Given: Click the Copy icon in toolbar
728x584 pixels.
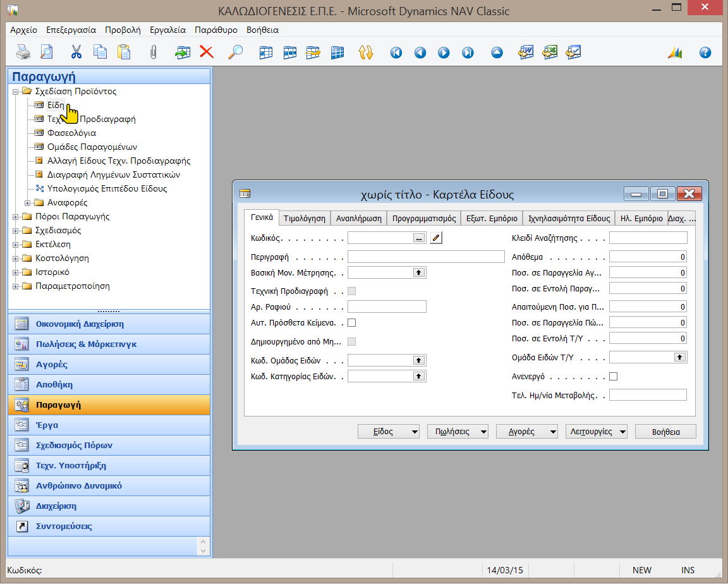Looking at the screenshot, I should pyautogui.click(x=100, y=52).
